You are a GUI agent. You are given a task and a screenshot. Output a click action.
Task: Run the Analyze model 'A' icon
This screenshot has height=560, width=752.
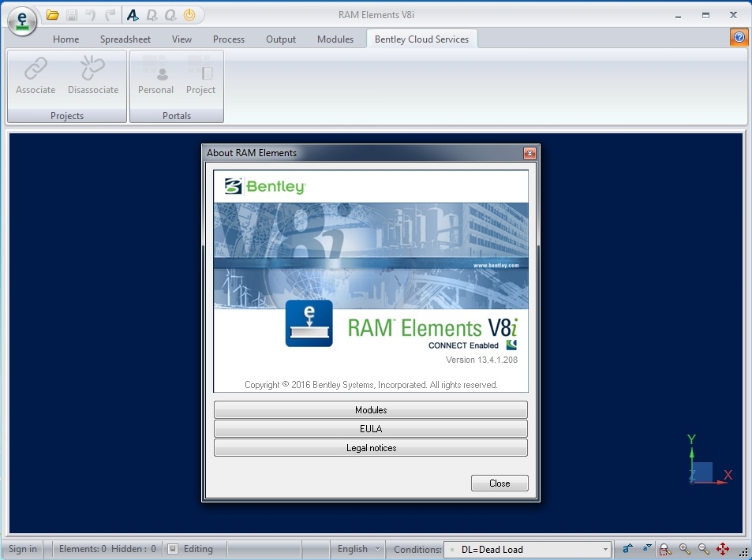tap(133, 15)
